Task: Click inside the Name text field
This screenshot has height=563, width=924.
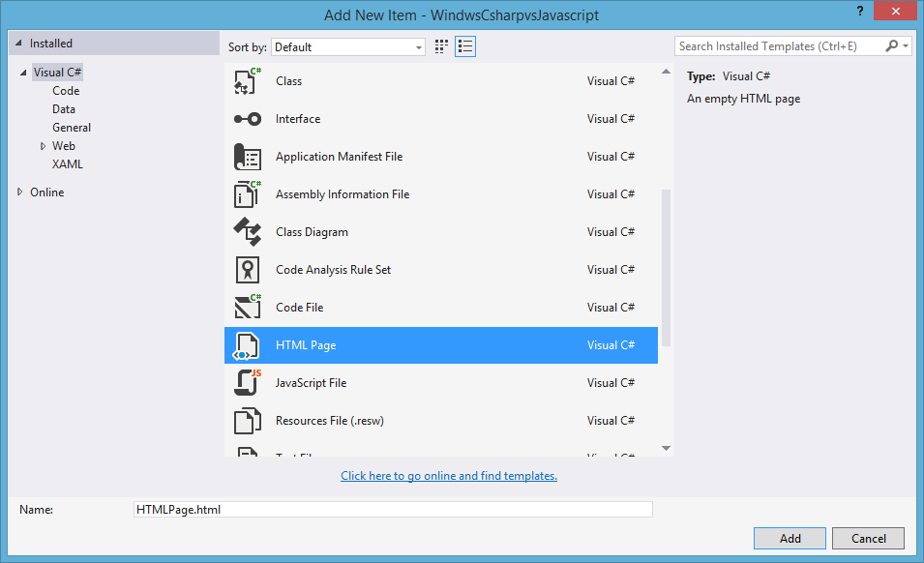Action: click(387, 509)
